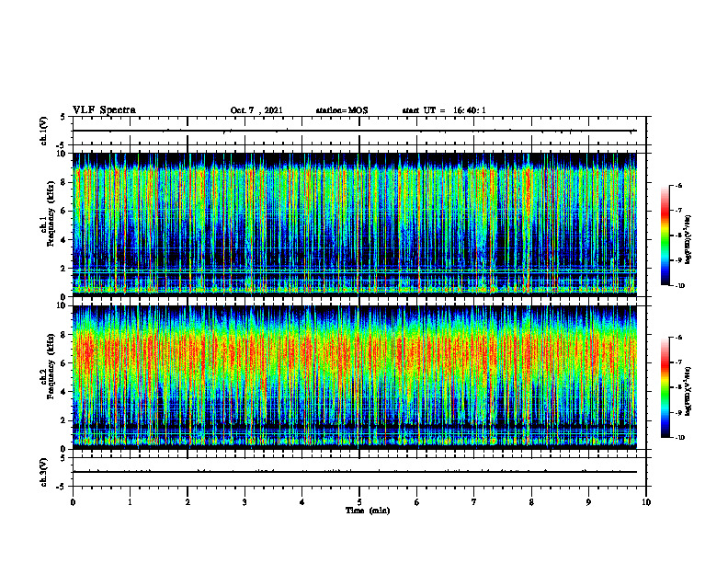Click the "4" tick on the time axis
The width and height of the screenshot is (728, 563).
coord(302,502)
